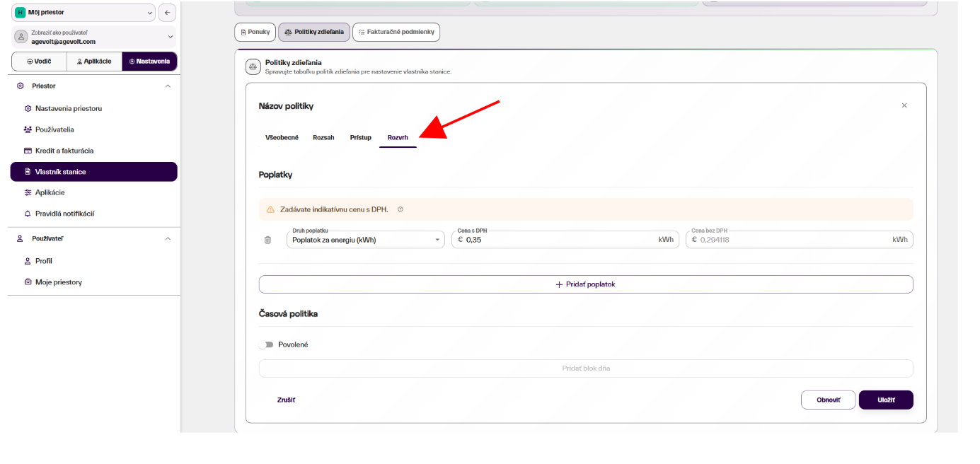The height and width of the screenshot is (464, 980).
Task: Expand the Môj priestor workspace selector
Action: [83, 12]
